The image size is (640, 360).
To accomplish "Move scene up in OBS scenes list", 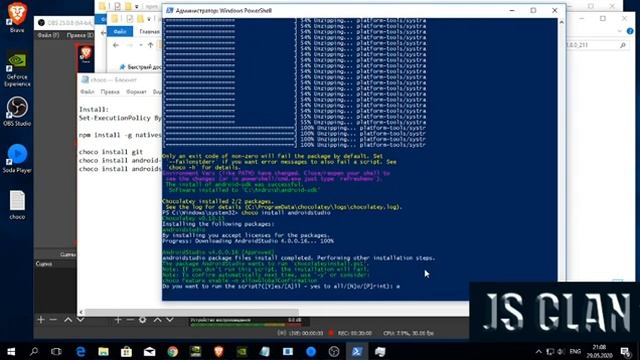I will click(68, 320).
